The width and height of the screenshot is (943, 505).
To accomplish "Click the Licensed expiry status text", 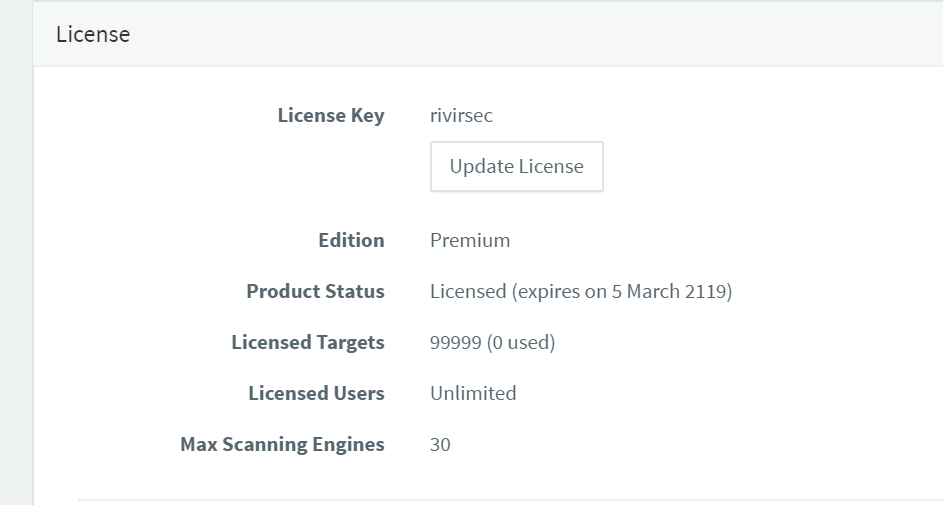I will (x=581, y=291).
